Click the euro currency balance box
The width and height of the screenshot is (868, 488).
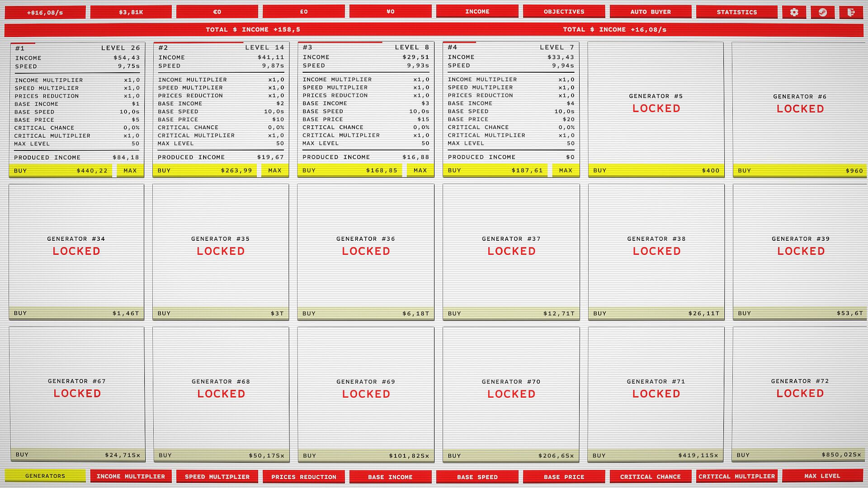[217, 12]
